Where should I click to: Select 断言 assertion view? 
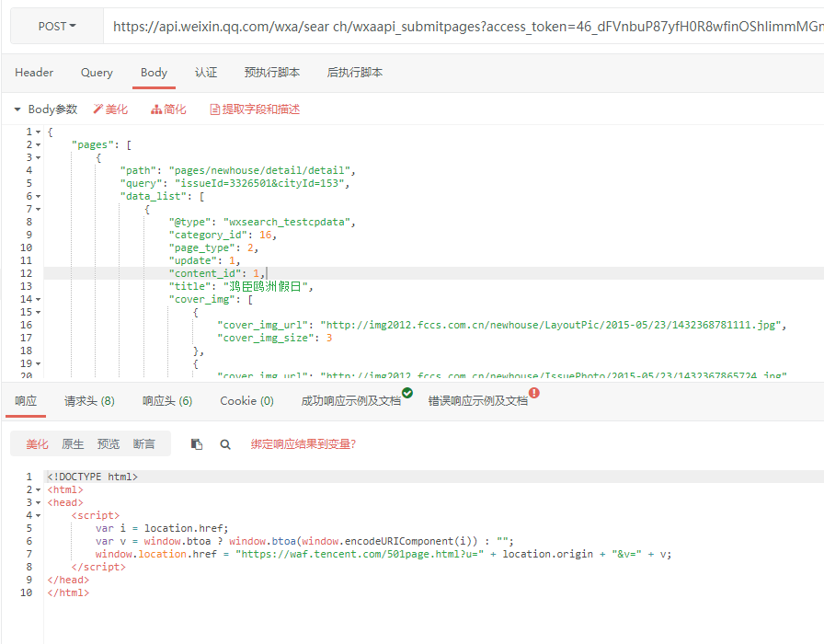tap(144, 444)
